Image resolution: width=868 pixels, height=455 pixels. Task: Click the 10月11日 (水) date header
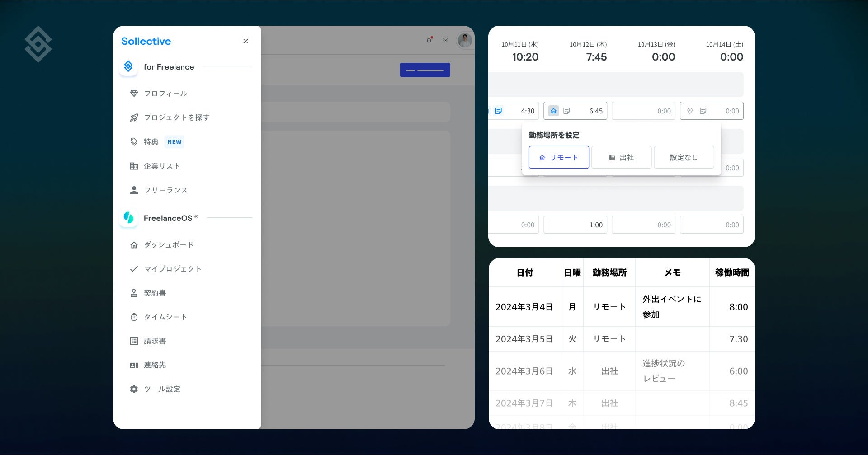pyautogui.click(x=520, y=44)
